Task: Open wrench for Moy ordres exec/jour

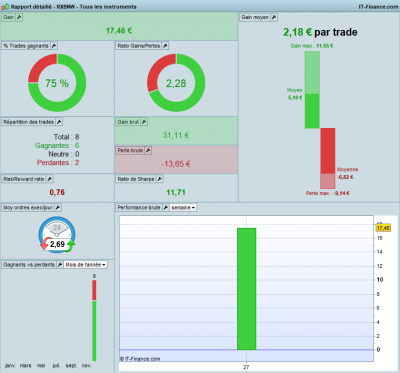Action: [x=58, y=207]
